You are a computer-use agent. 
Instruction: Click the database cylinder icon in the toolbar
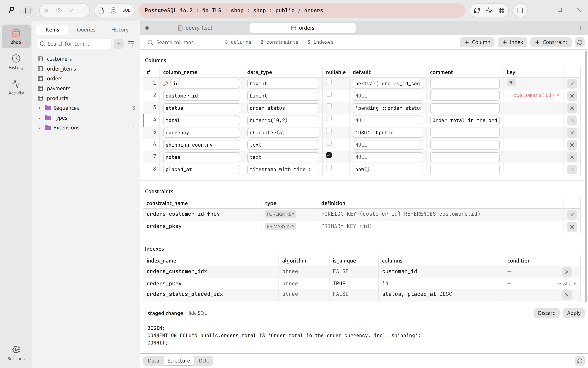pyautogui.click(x=114, y=10)
